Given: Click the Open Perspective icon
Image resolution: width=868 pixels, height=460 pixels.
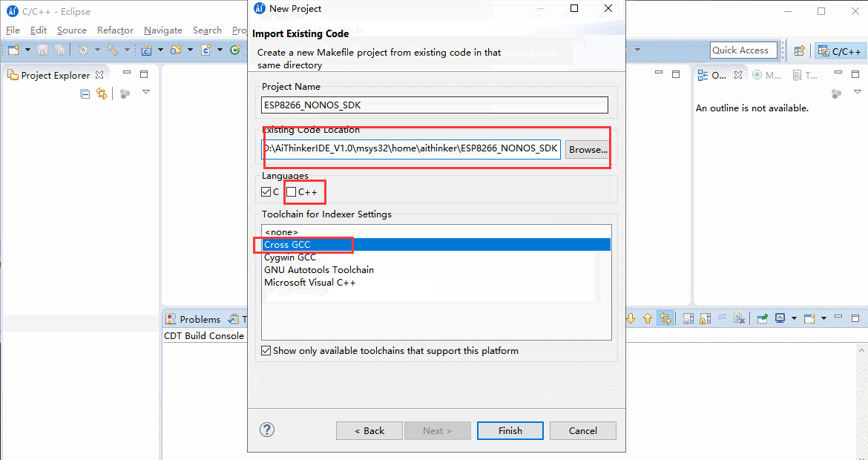Looking at the screenshot, I should [x=799, y=51].
